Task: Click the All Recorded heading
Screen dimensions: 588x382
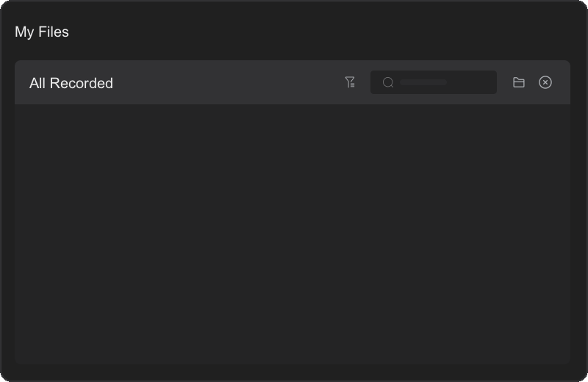Action: click(71, 83)
